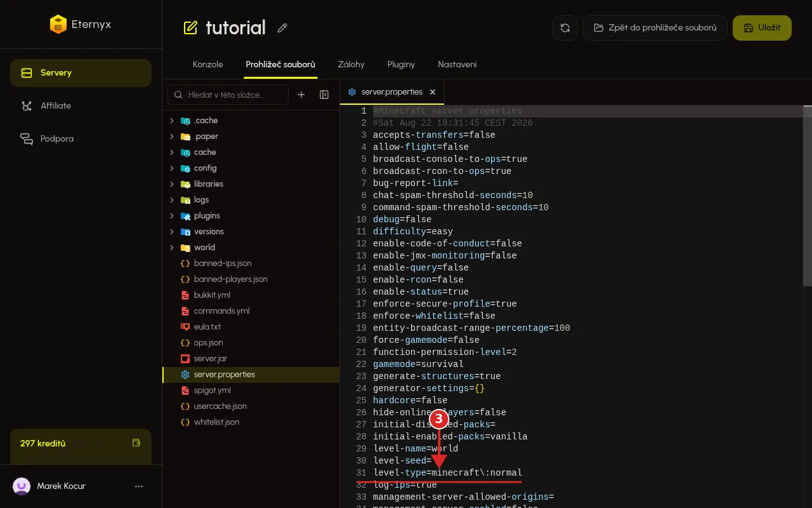Click Zpět do prohlížeče souborů button
The height and width of the screenshot is (508, 812).
coord(655,28)
